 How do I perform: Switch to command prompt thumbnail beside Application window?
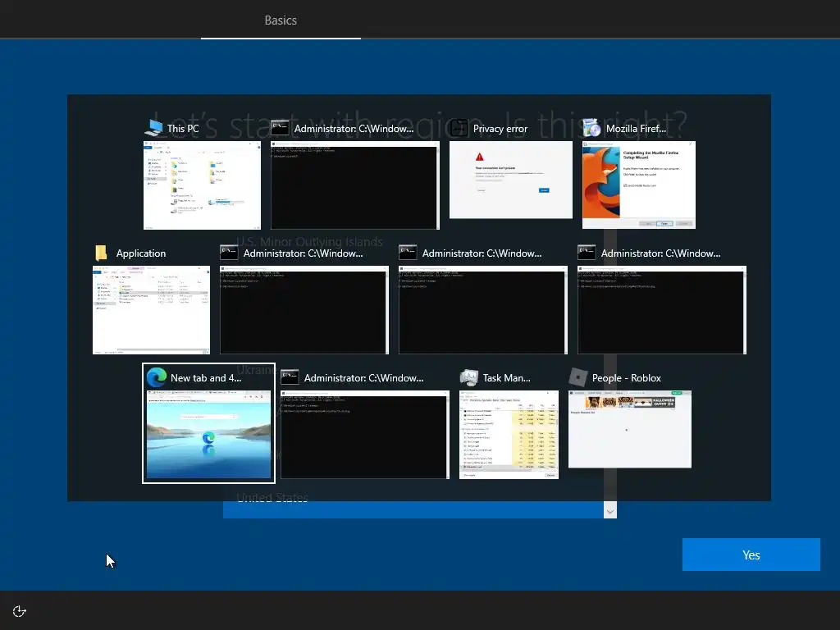coord(304,310)
